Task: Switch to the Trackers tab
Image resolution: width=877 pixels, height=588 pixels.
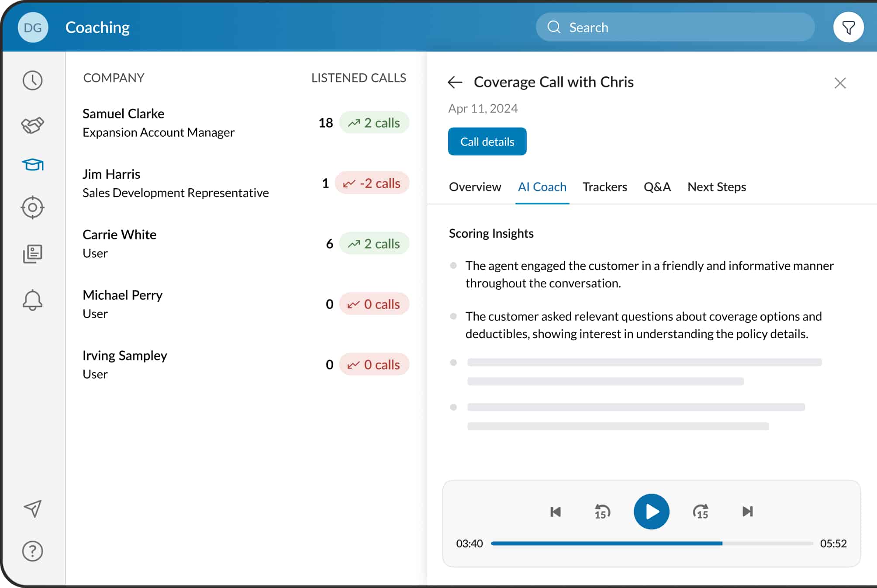Action: tap(604, 187)
